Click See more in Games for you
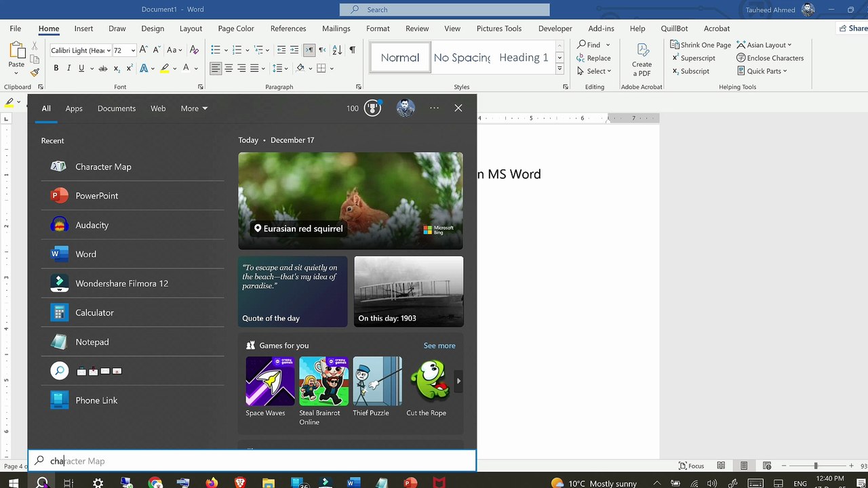The image size is (868, 488). pos(439,346)
